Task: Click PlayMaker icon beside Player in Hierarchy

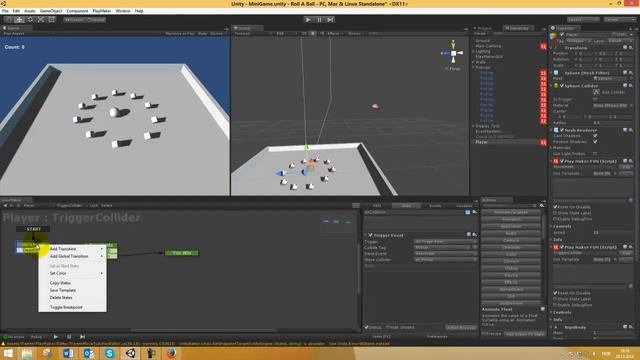Action: (543, 142)
